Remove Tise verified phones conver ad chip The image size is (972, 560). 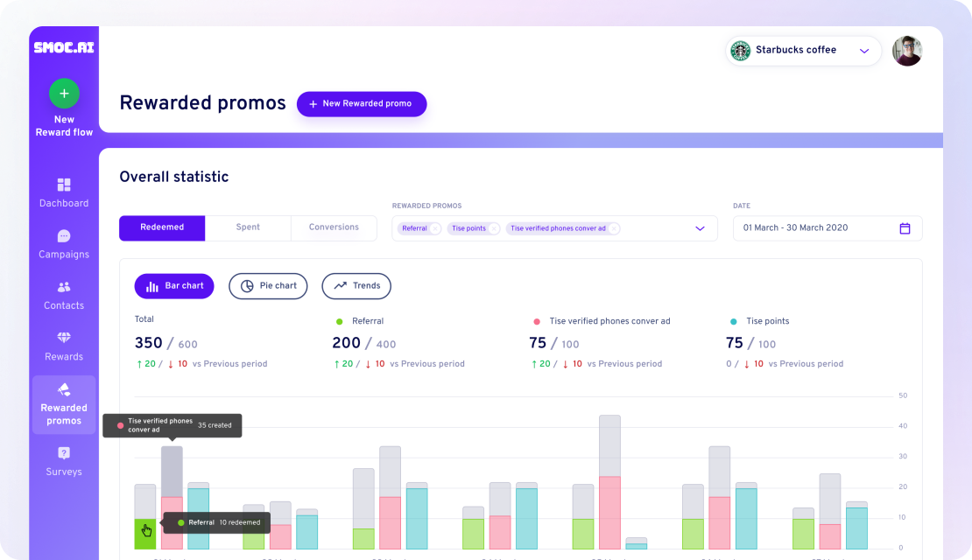614,228
